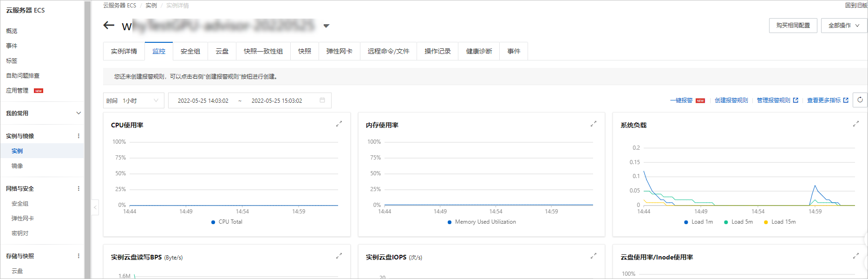Switch to the 安全组 tab
The width and height of the screenshot is (868, 279).
(190, 51)
